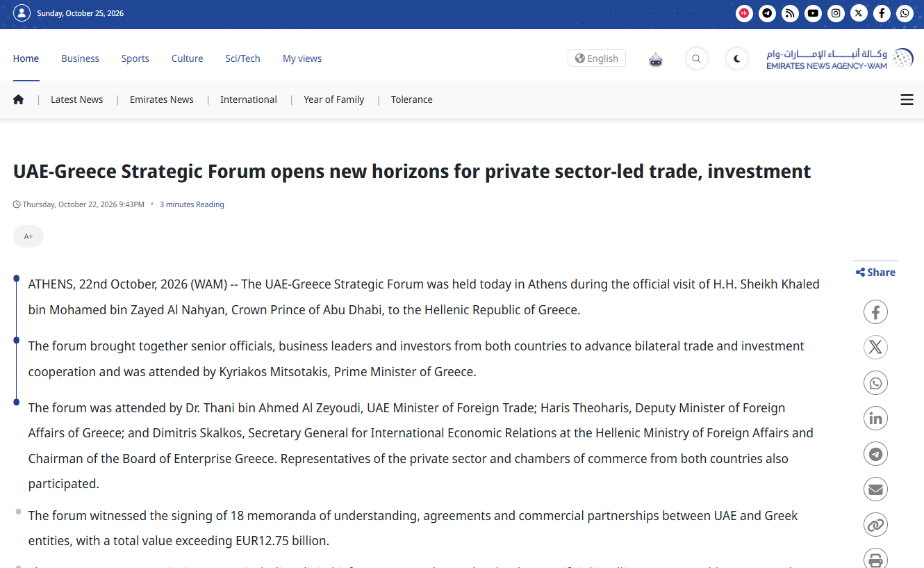Select the Home tab
The height and width of the screenshot is (568, 924).
click(x=26, y=58)
